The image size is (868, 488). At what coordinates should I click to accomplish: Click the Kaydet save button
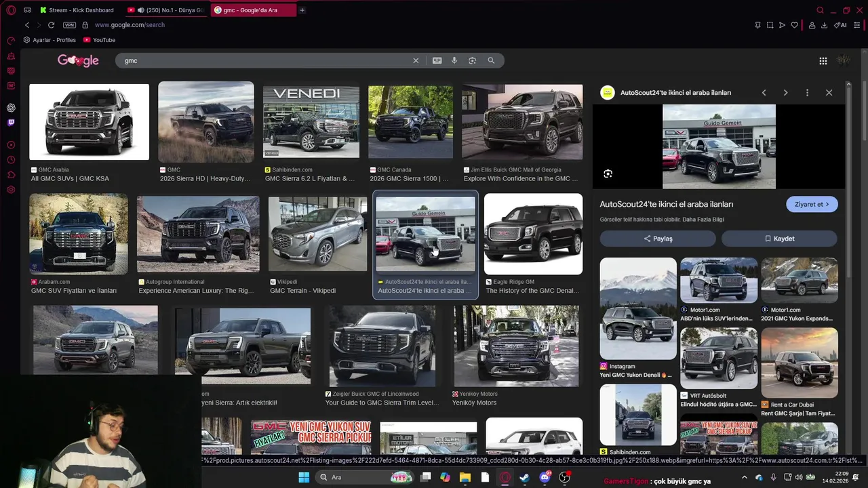coord(779,239)
